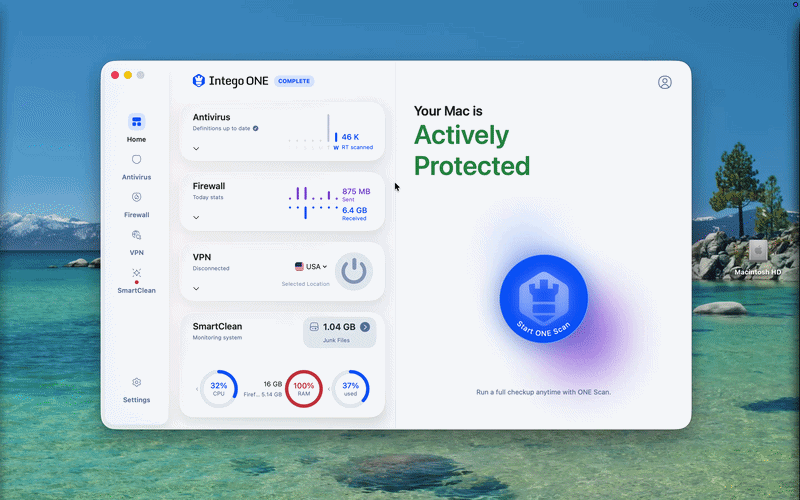Viewport: 800px width, 500px height.
Task: Click the COMPLETE plan badge
Action: coord(294,81)
